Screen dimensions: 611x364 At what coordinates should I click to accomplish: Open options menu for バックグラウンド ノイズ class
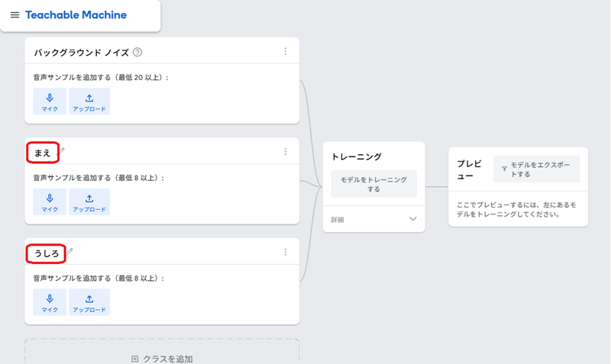285,51
